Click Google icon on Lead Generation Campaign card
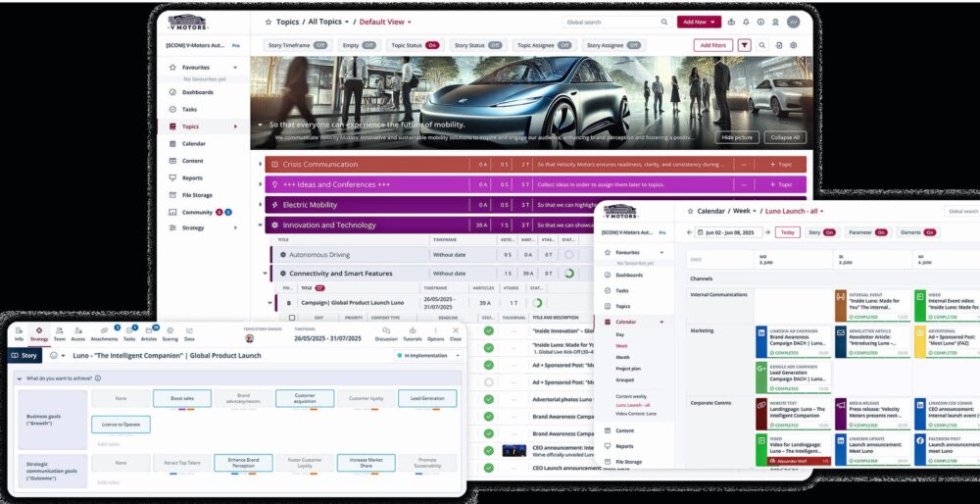 point(761,369)
